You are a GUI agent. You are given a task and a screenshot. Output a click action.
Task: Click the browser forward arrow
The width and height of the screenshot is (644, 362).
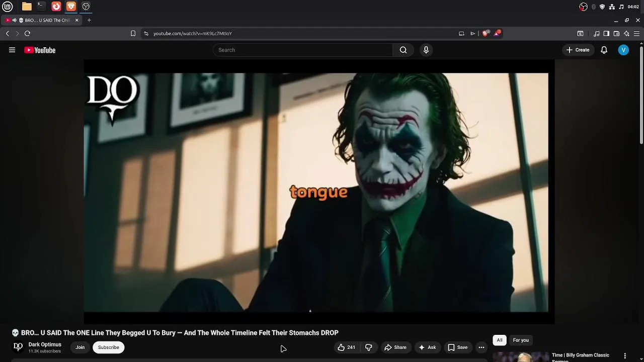17,33
